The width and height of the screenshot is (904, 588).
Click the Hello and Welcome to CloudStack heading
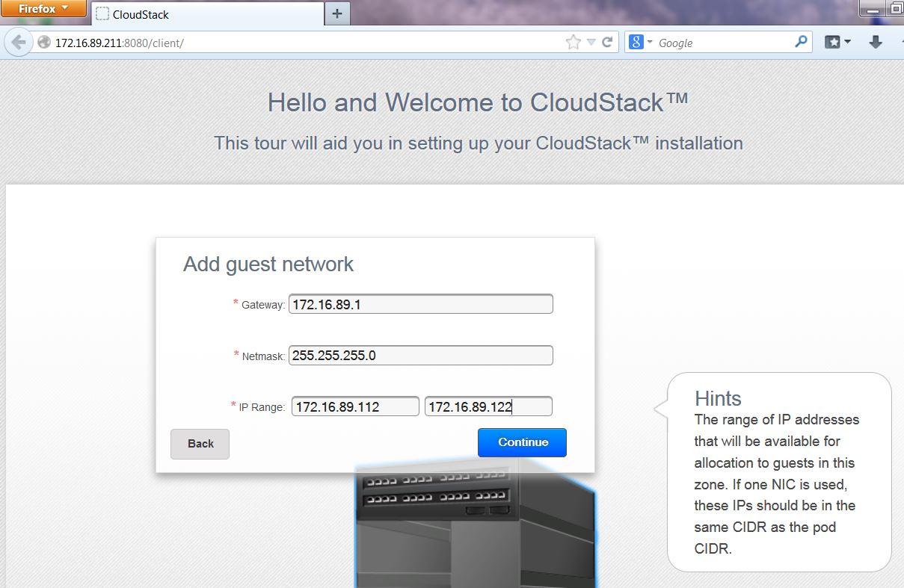point(478,102)
